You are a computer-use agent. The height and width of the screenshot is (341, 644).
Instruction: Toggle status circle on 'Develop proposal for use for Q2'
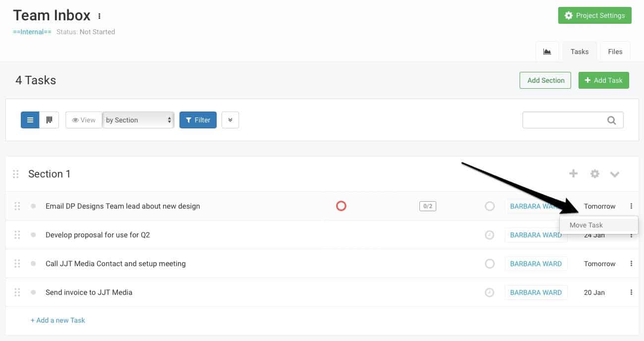(x=490, y=234)
